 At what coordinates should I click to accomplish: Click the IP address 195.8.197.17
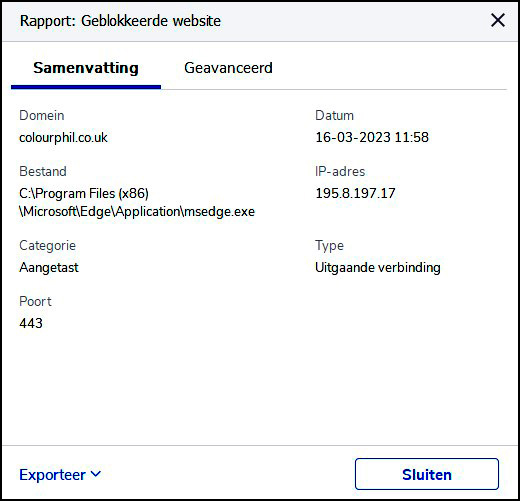tap(355, 193)
